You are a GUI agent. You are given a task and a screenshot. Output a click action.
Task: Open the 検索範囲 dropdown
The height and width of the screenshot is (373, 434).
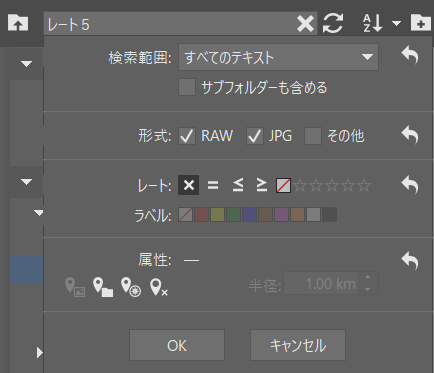point(278,57)
